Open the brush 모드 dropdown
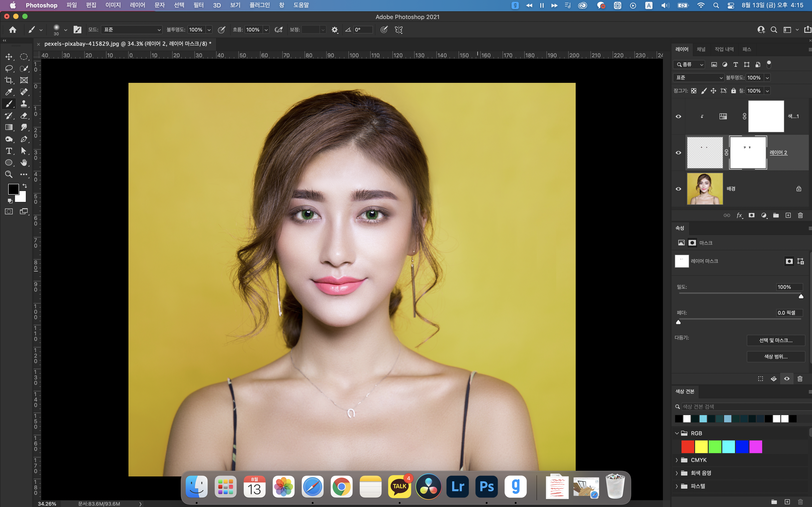Viewport: 812px width, 507px height. coord(132,30)
